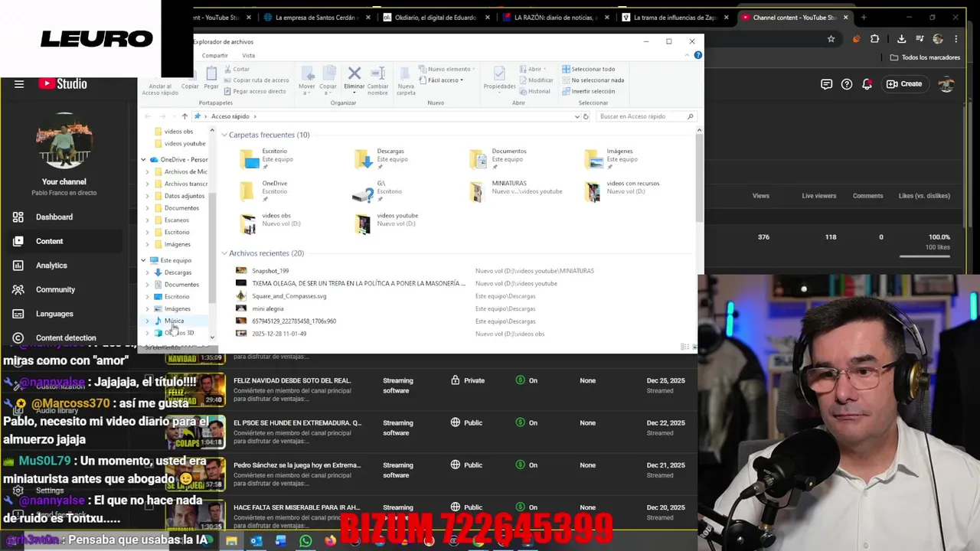Expand Datos adjuntos in the OneDrive tree
The width and height of the screenshot is (980, 551).
pyautogui.click(x=148, y=196)
